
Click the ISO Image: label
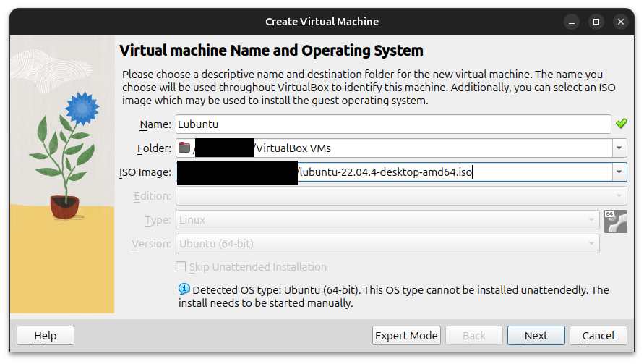(x=145, y=172)
